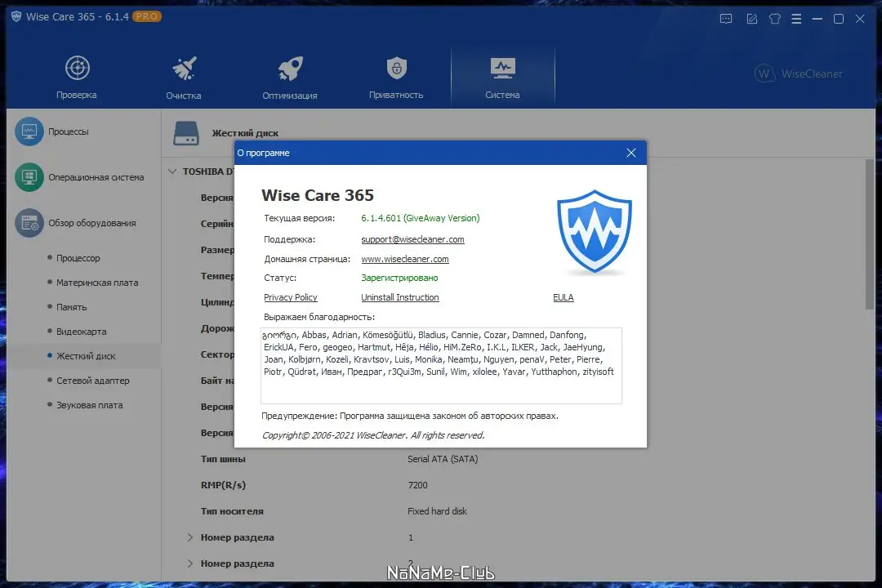This screenshot has height=588, width=882.
Task: Click the PRO badge in title bar
Action: click(147, 16)
